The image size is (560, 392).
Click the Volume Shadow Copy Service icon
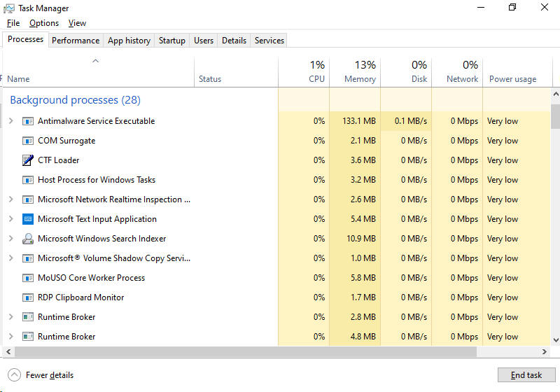(x=28, y=258)
